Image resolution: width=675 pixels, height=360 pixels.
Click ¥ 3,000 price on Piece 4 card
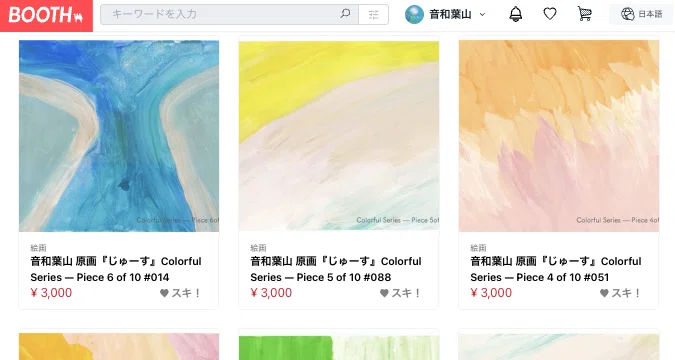tap(491, 293)
